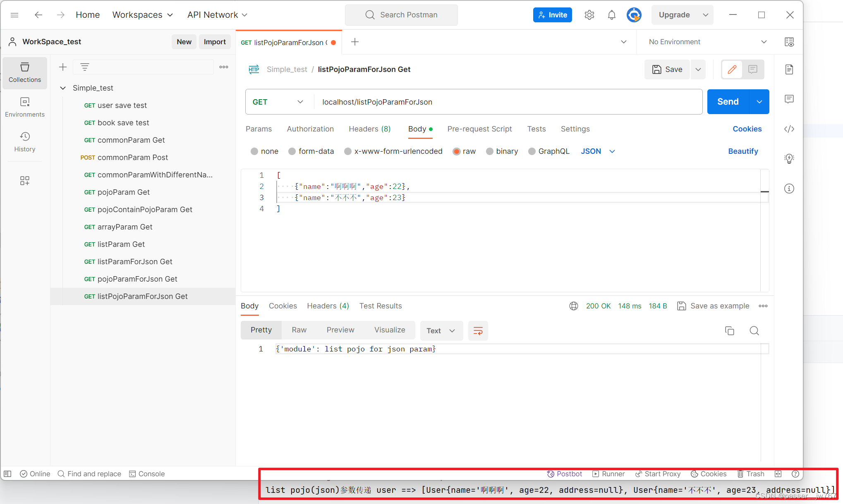
Task: Select the URL input field
Action: [507, 101]
